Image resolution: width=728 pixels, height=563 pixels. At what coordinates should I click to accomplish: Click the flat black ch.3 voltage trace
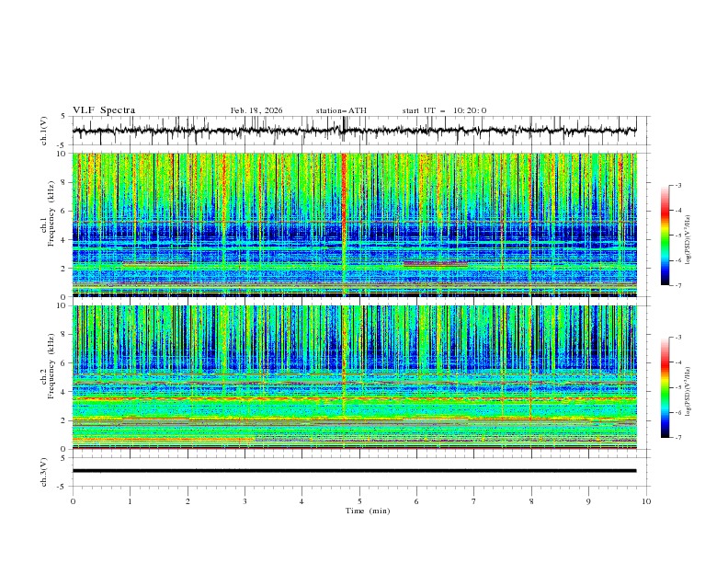(354, 471)
